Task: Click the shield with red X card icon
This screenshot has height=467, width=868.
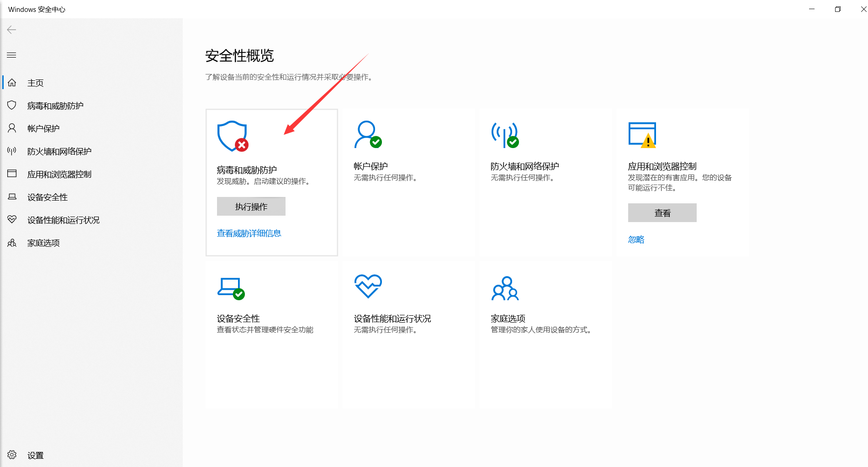Action: coord(233,136)
